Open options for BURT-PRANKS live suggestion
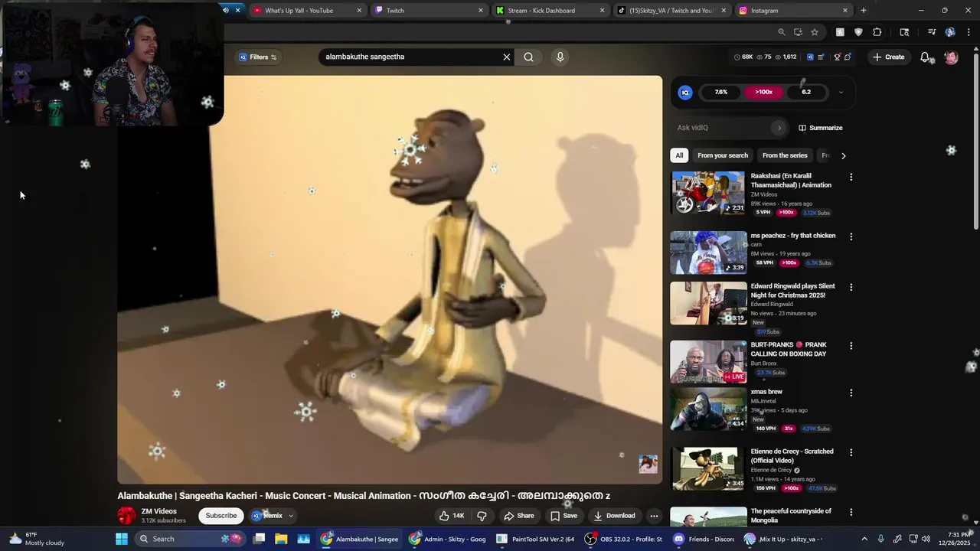Viewport: 980px width, 551px height. coord(851,346)
